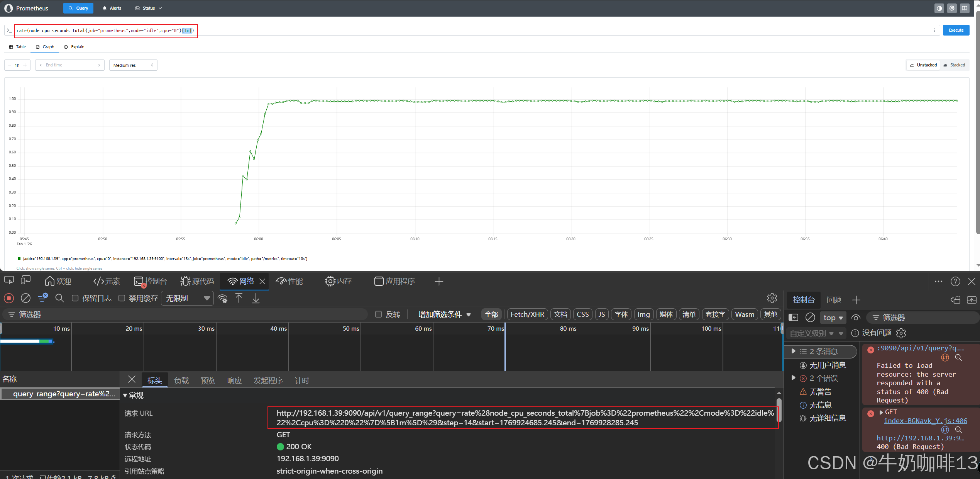The image size is (980, 479).
Task: Expand the Status menu in Prometheus
Action: pos(149,8)
